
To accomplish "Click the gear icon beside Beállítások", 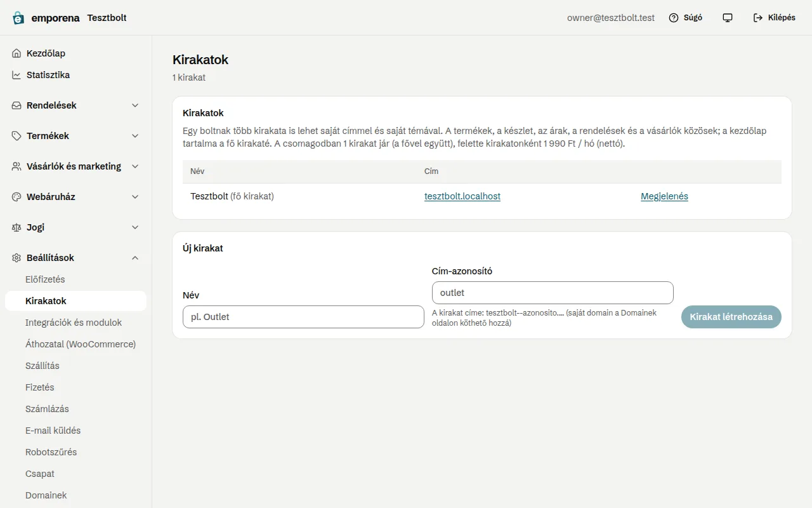I will click(16, 258).
